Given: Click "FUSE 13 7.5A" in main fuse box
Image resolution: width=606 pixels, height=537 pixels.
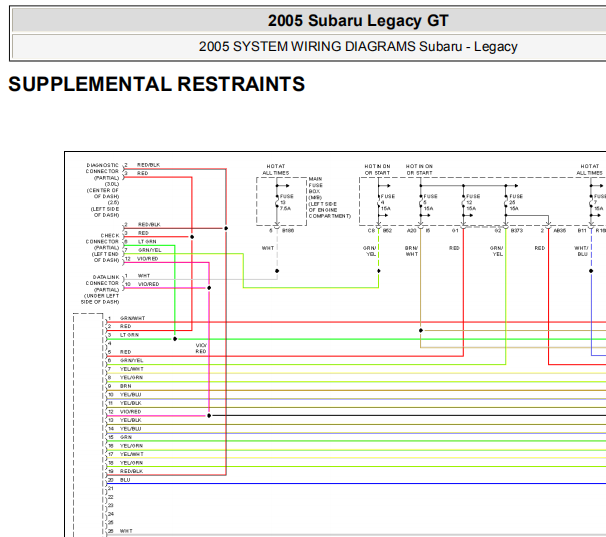Looking at the screenshot, I should (286, 202).
